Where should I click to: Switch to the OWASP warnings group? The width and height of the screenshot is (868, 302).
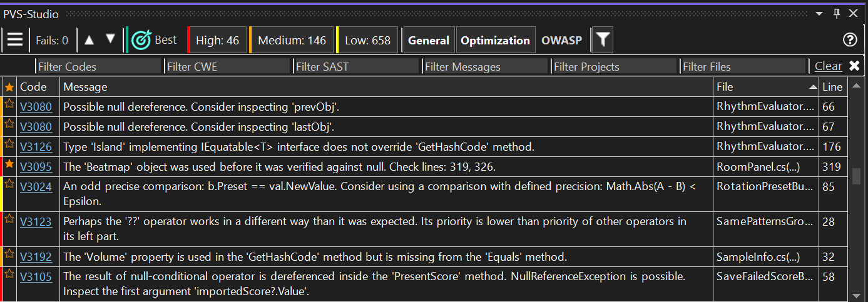pos(561,41)
